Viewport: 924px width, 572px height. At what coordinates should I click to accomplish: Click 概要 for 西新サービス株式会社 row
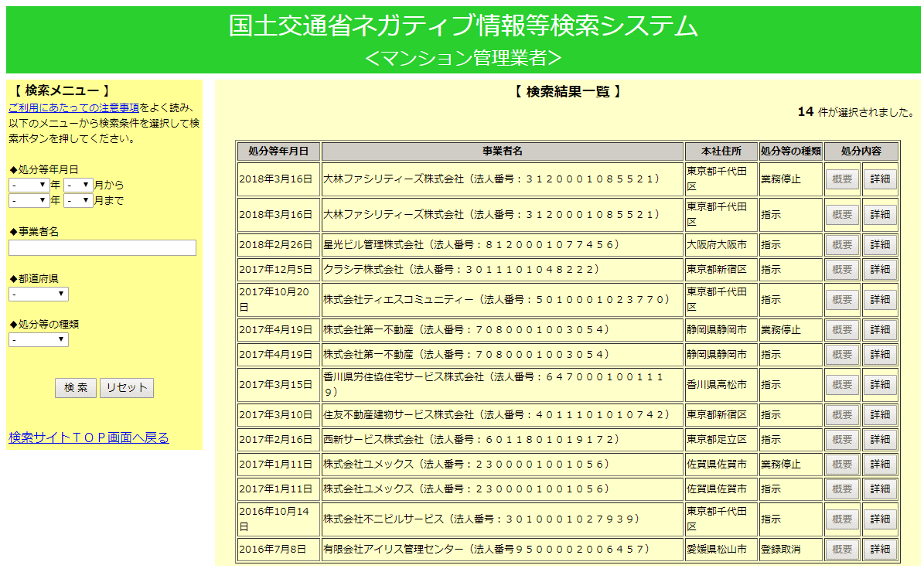tap(842, 440)
